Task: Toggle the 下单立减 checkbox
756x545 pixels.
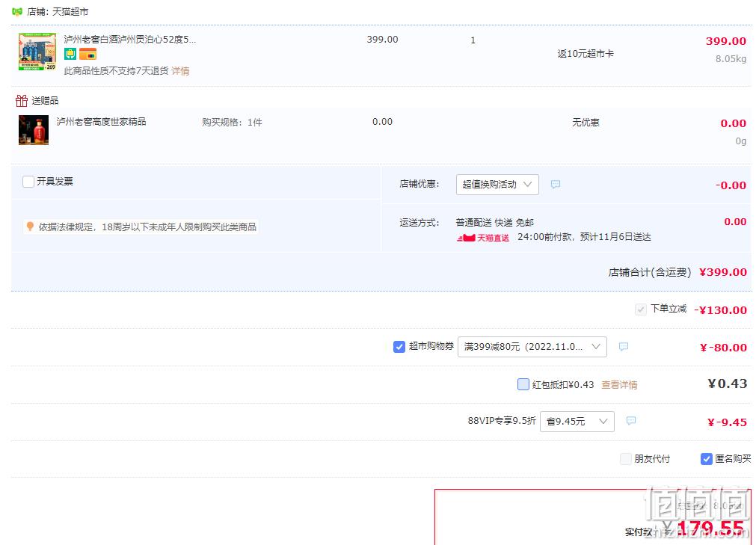Action: tap(640, 310)
